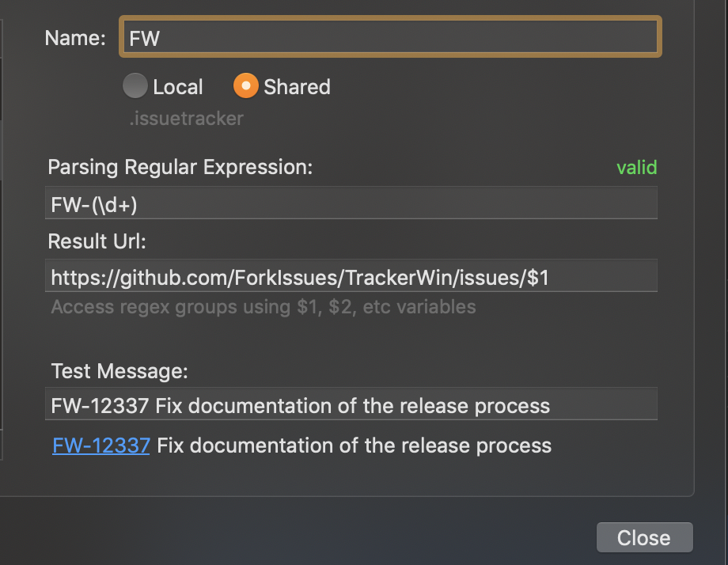Click the Test Message: label
Image resolution: width=728 pixels, height=565 pixels.
119,370
